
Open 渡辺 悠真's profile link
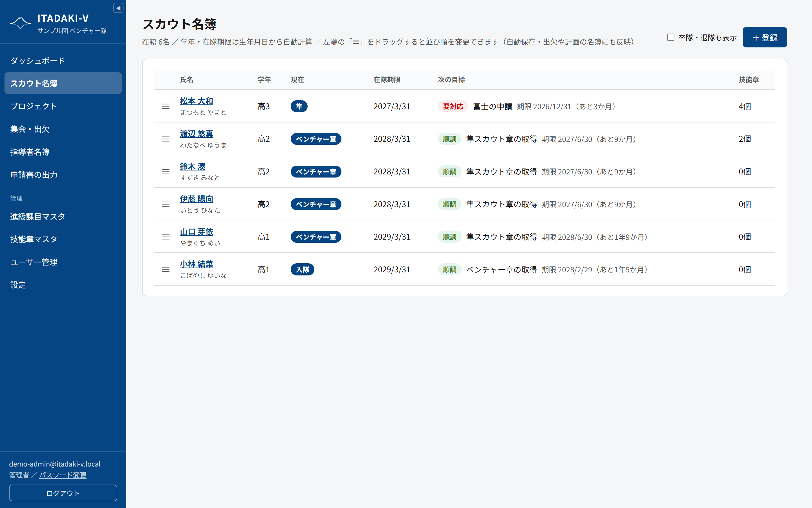tap(196, 134)
